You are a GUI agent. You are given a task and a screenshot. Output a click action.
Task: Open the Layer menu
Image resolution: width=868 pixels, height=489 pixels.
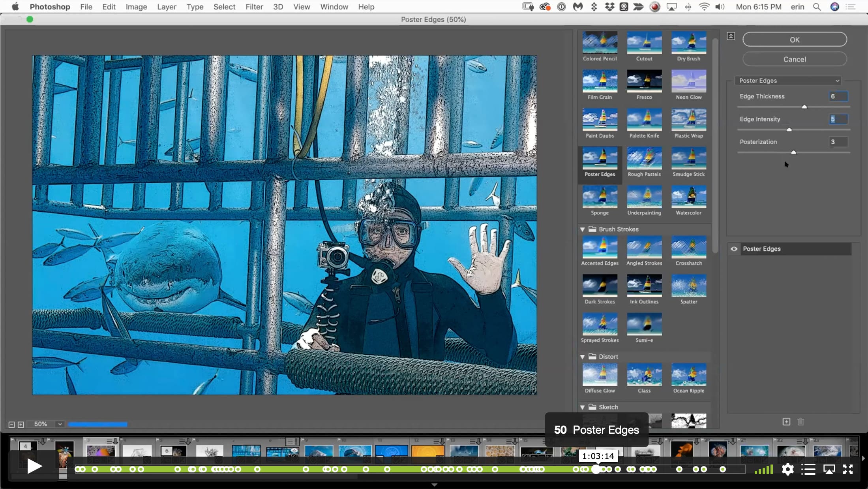point(167,7)
